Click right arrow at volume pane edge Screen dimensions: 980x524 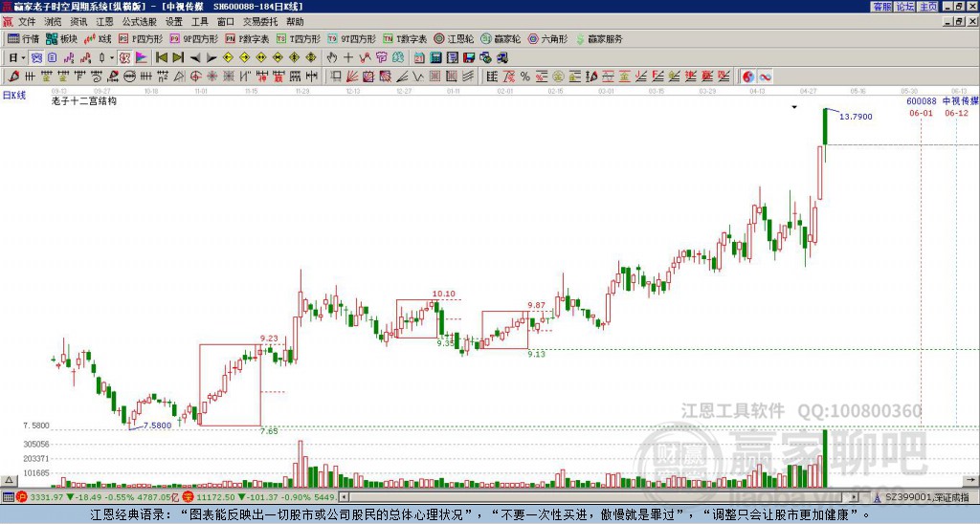(970, 480)
